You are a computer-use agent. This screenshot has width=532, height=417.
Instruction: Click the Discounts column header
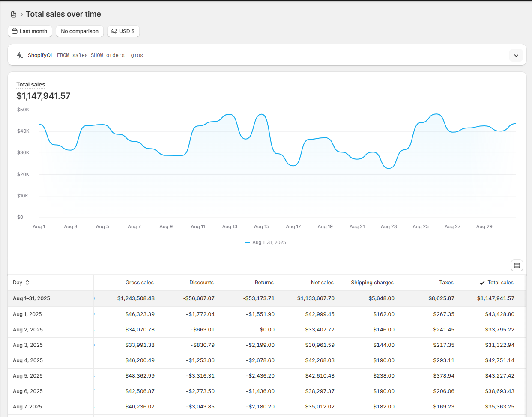(x=201, y=283)
